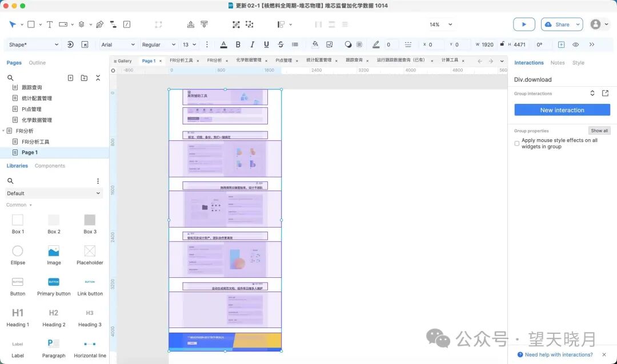Open the Default library dropdown

point(53,193)
